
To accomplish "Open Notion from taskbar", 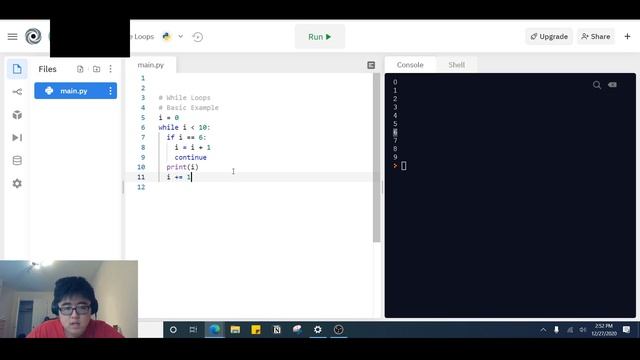I will click(x=277, y=329).
